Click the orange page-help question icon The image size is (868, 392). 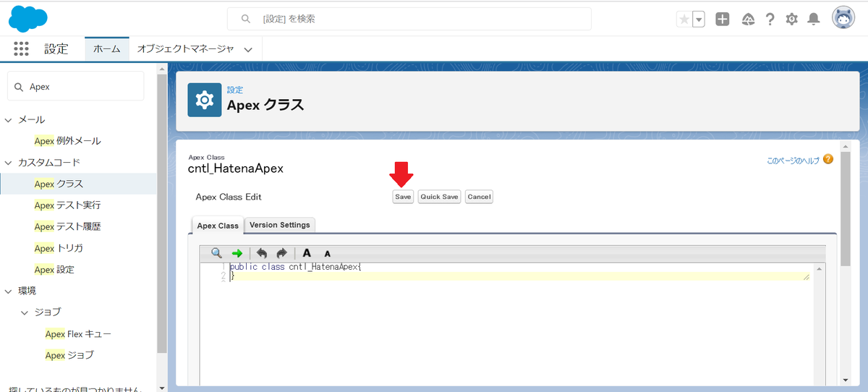point(827,159)
